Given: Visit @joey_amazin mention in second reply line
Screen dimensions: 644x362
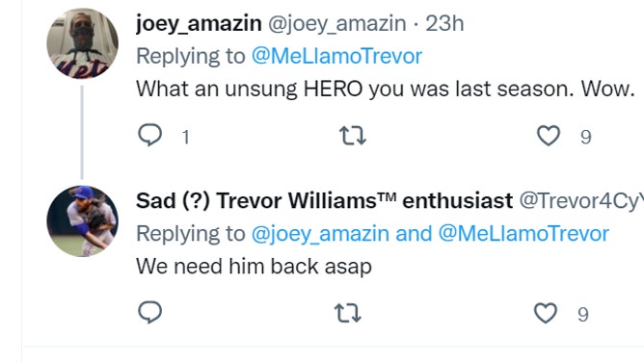Looking at the screenshot, I should pyautogui.click(x=320, y=234).
